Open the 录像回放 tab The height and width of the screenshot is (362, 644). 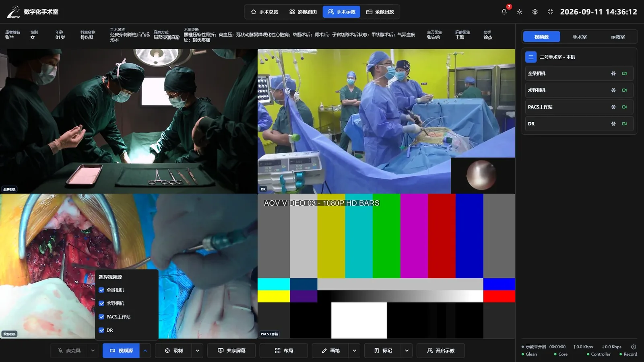380,12
